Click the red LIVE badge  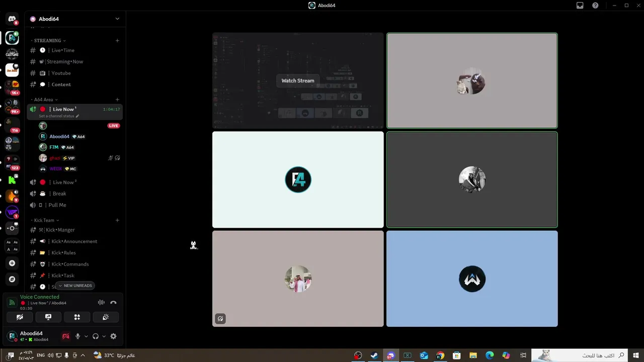click(114, 126)
